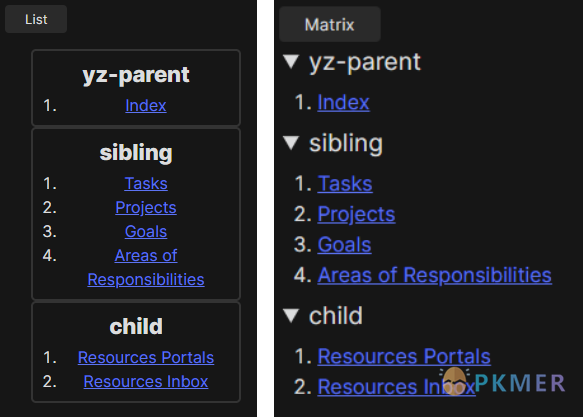Open Resources Inbox in Matrix panel
The image size is (583, 417).
tap(396, 387)
